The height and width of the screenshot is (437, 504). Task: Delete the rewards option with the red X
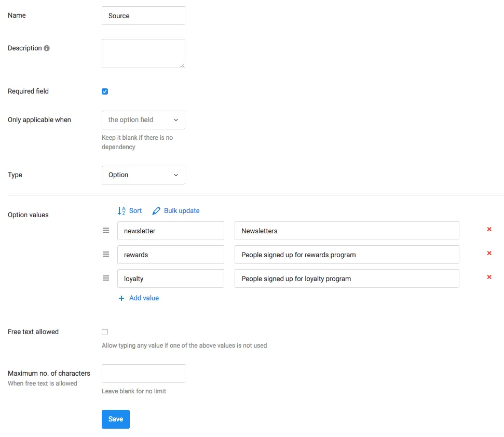click(x=488, y=253)
